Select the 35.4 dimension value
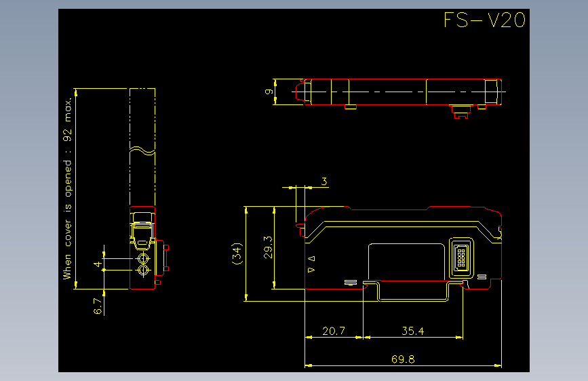588x381 pixels. [x=412, y=331]
